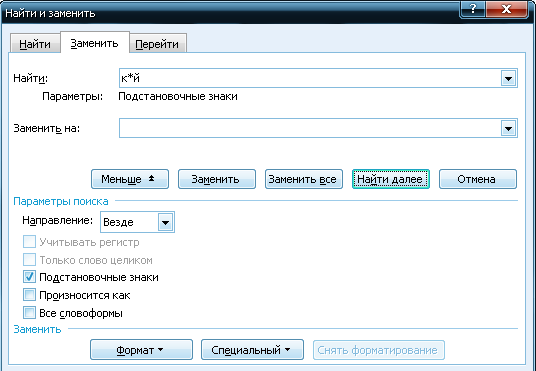Screen dimensions: 536x371
Task: Click the help question mark icon
Action: point(473,9)
